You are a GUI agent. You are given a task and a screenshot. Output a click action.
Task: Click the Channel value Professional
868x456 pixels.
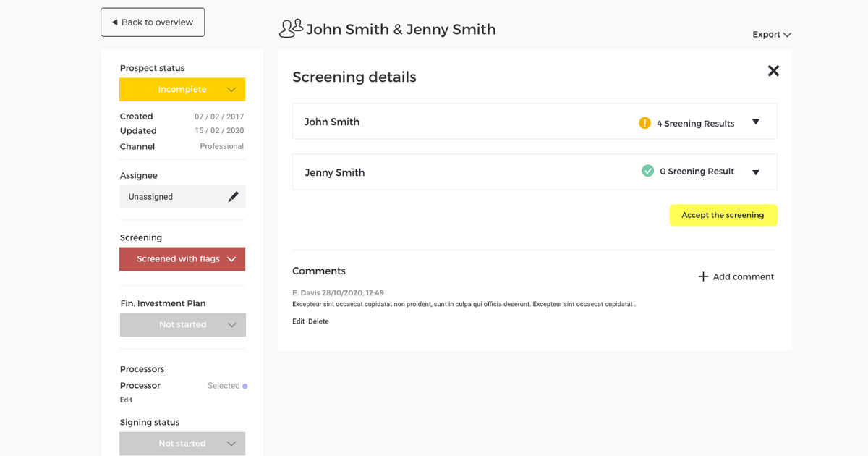coord(222,146)
